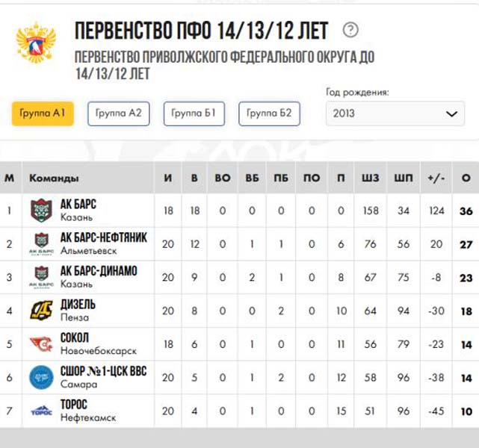Switch to the Группа Б1 tab
Screen dimensions: 479x448
click(x=194, y=114)
